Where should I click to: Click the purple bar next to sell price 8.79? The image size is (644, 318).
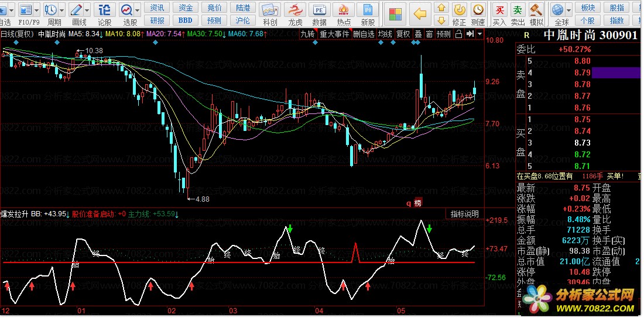(616, 72)
